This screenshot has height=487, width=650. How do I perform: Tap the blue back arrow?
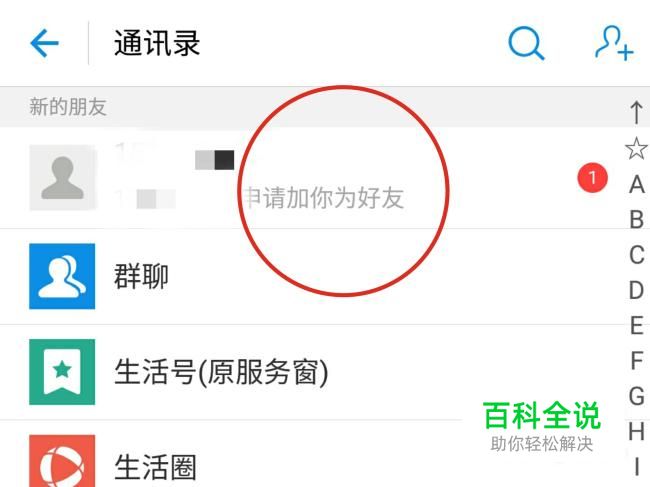click(44, 43)
